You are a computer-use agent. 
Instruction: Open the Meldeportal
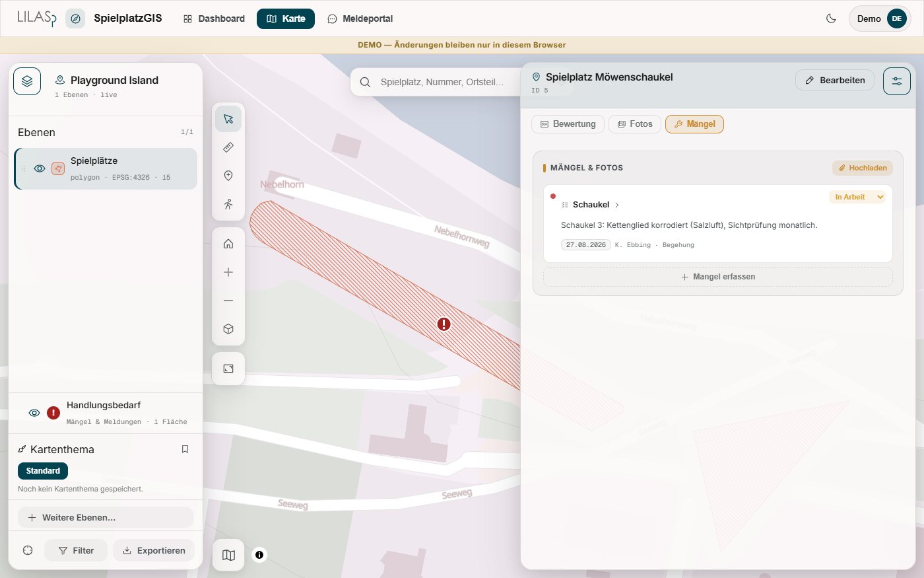[x=360, y=18]
